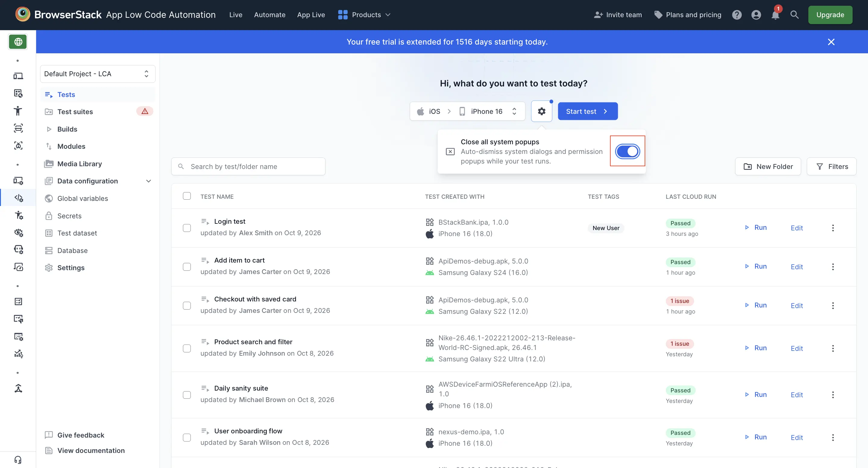Open the Default Project - LCA dropdown

click(98, 74)
